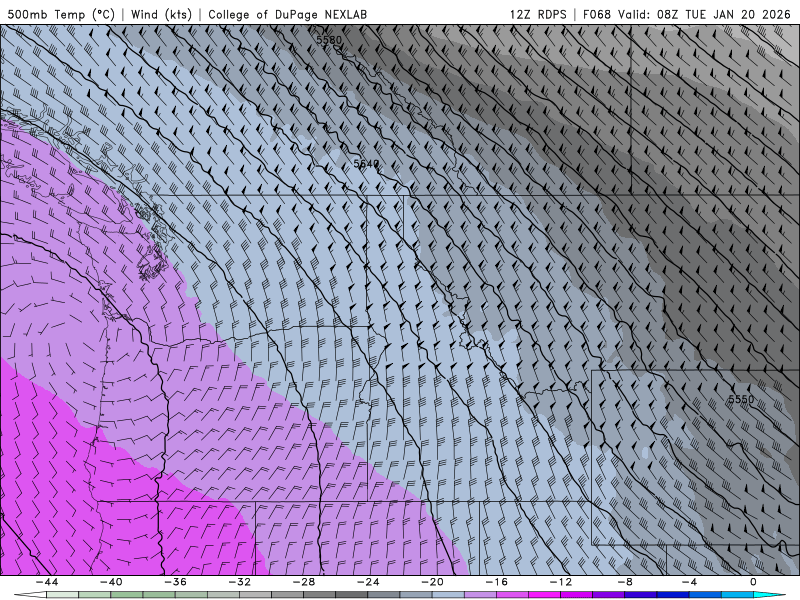Click the 'Wind (kts)' header label
This screenshot has width=800, height=600.
[x=161, y=14]
